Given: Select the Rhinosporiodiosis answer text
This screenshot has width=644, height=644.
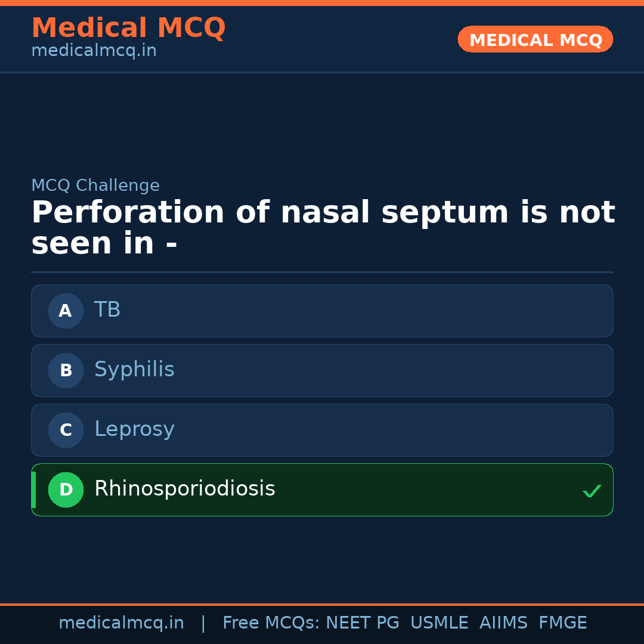Looking at the screenshot, I should click(x=184, y=489).
